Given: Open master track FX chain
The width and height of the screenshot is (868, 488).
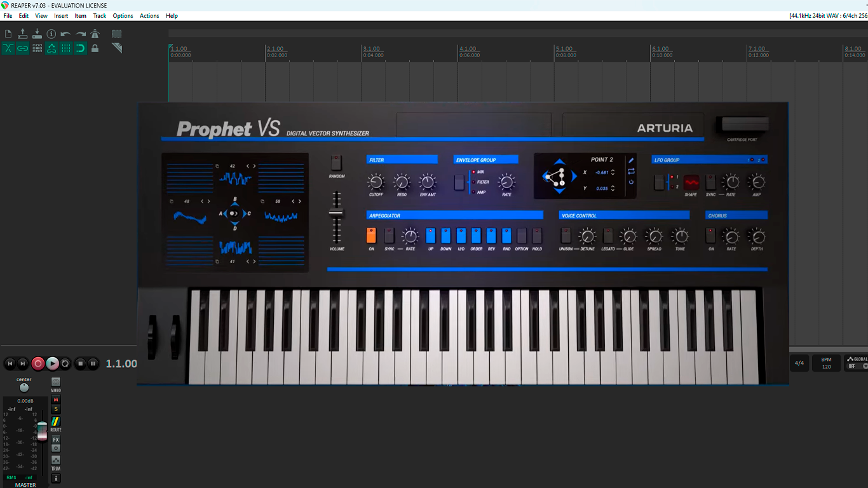Looking at the screenshot, I should [56, 440].
